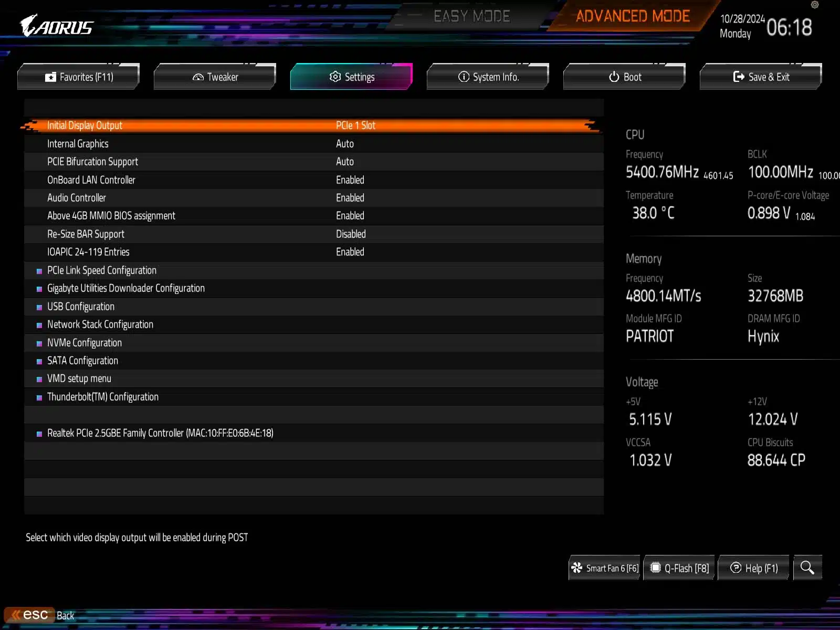The height and width of the screenshot is (630, 840).
Task: Open Thunderbolt(TM) Configuration submenu
Action: 103,397
